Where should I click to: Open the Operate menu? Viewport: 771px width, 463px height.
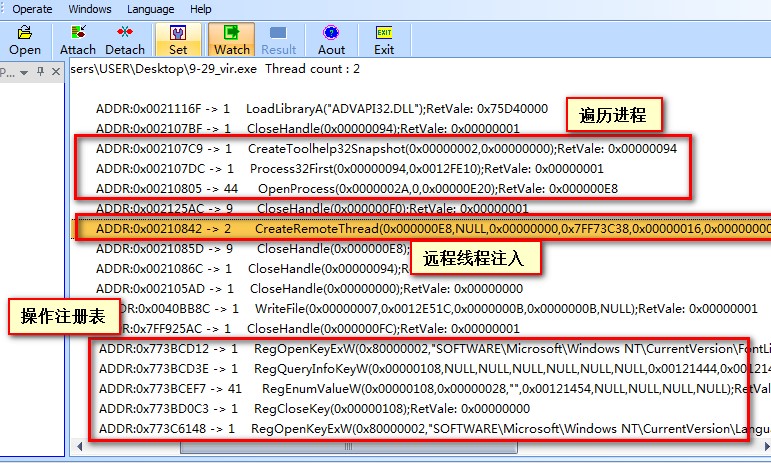32,9
